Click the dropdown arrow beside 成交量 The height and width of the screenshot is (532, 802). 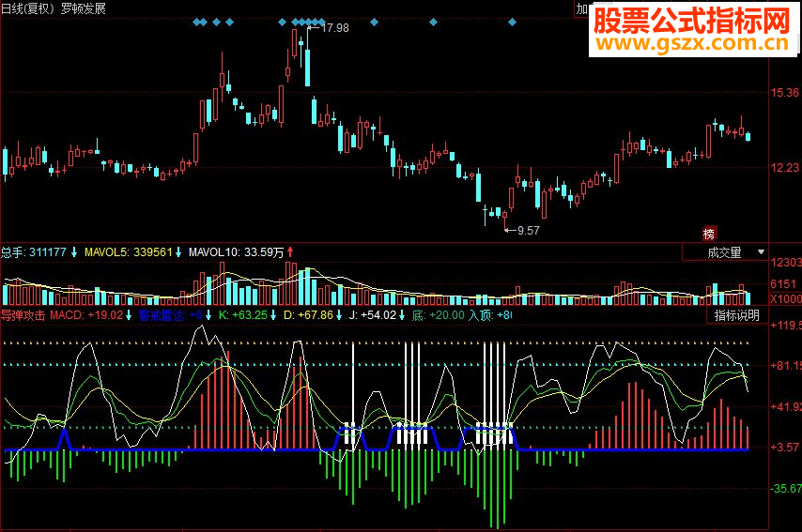[x=761, y=252]
